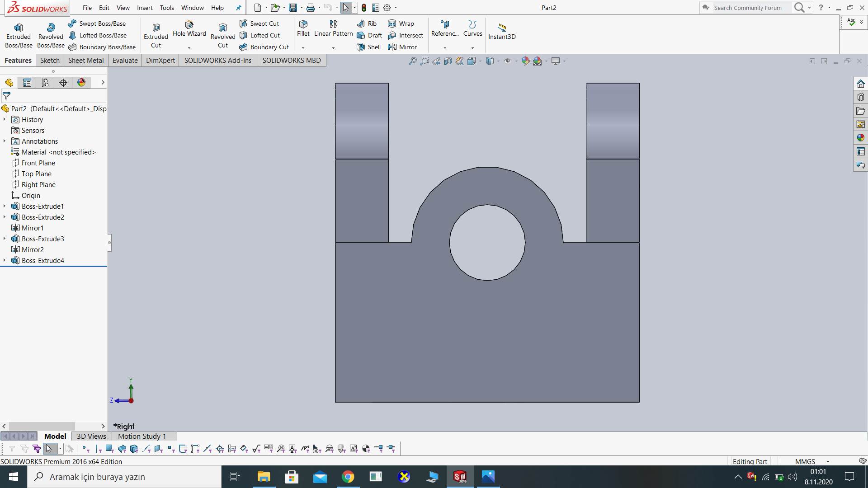Click the Fillet tool icon

tap(303, 24)
